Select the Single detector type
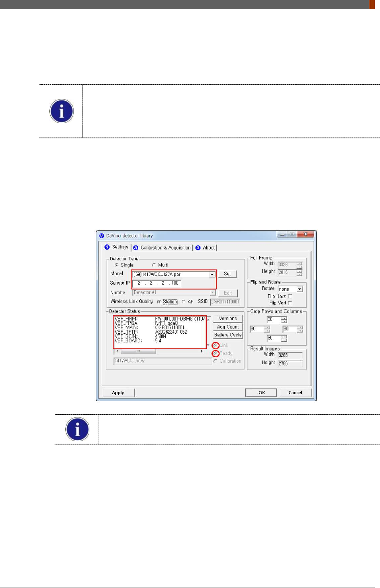 click(x=124, y=265)
